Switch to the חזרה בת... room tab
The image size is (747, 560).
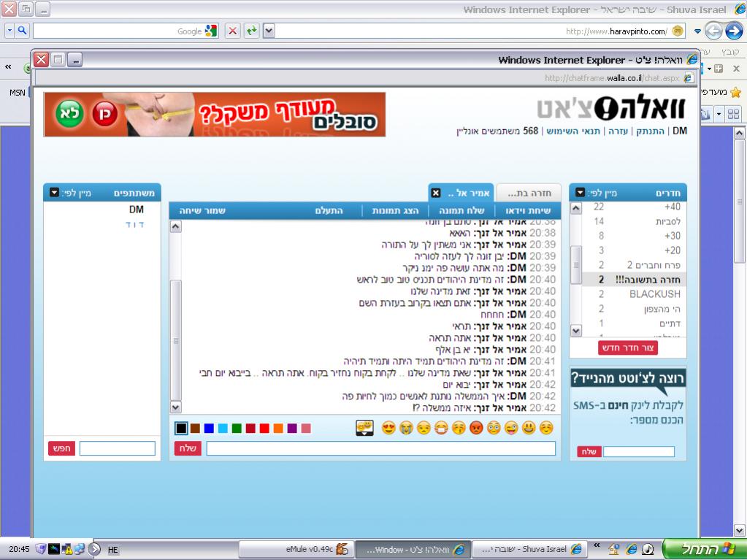coord(529,193)
